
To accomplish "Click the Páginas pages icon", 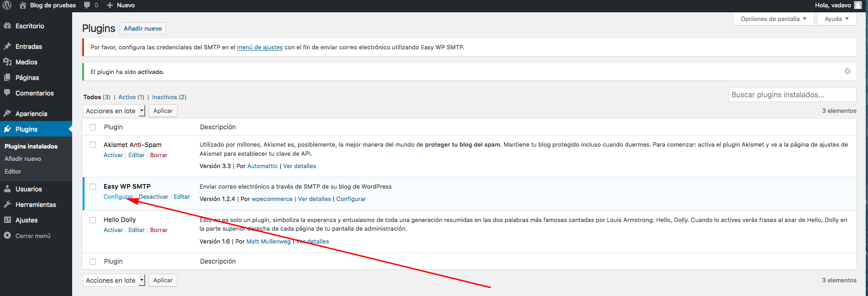I will coord(7,78).
